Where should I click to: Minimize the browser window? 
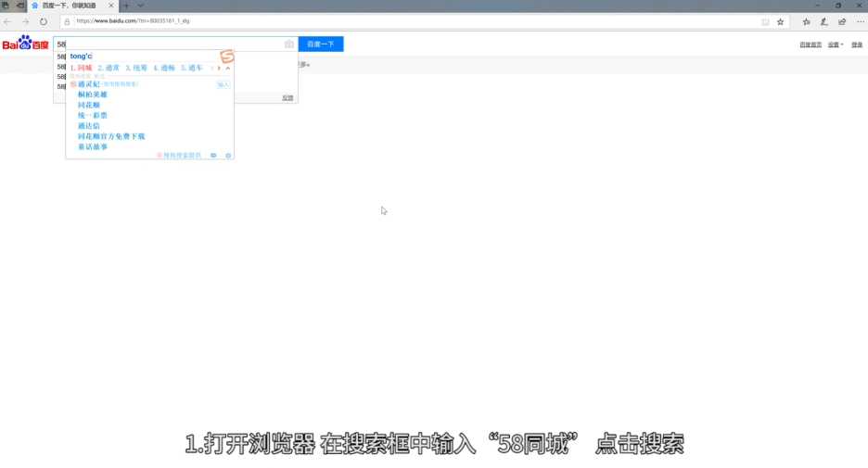[x=818, y=6]
